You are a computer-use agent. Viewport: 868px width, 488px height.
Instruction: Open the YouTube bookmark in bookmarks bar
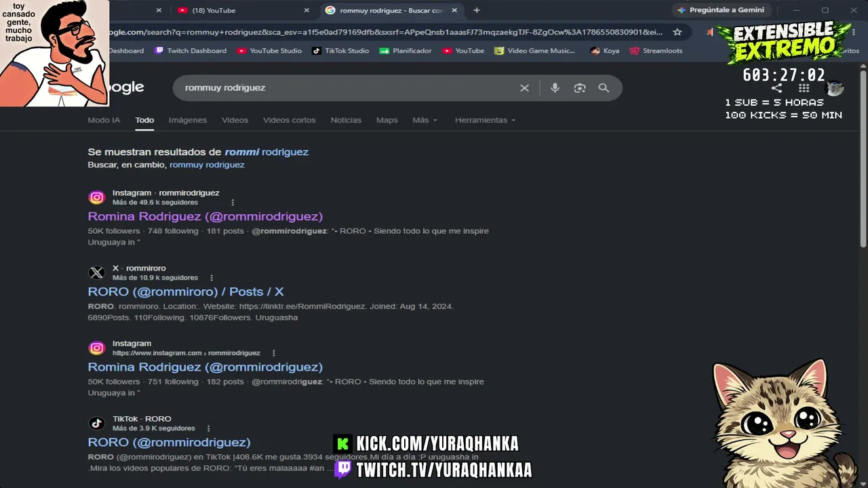pos(463,51)
